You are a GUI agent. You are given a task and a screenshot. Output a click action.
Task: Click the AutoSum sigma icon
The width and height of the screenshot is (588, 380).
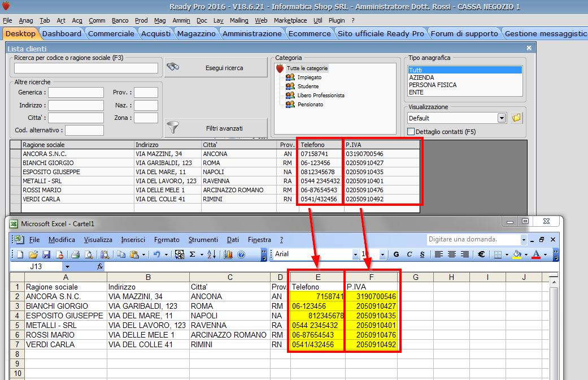tap(193, 254)
